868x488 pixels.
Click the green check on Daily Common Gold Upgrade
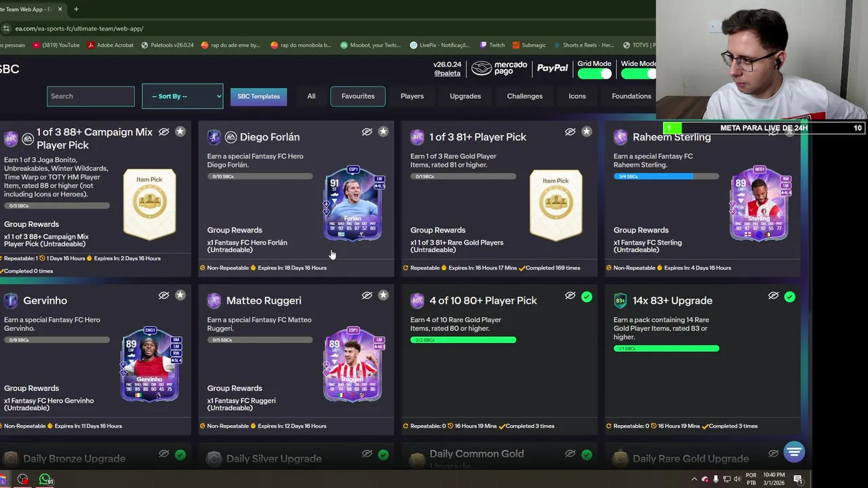(x=587, y=455)
